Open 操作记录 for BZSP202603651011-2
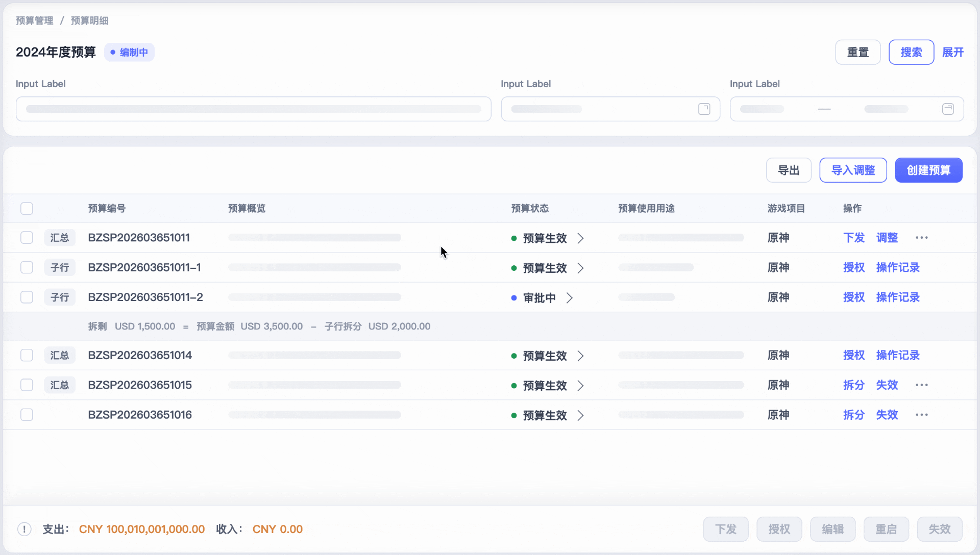The height and width of the screenshot is (555, 980). (898, 297)
